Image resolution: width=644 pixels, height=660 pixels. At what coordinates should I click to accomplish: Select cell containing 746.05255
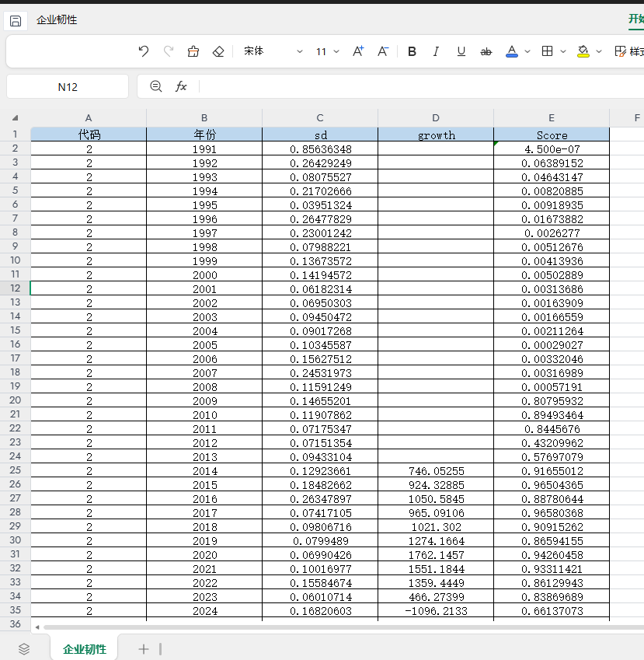point(435,471)
